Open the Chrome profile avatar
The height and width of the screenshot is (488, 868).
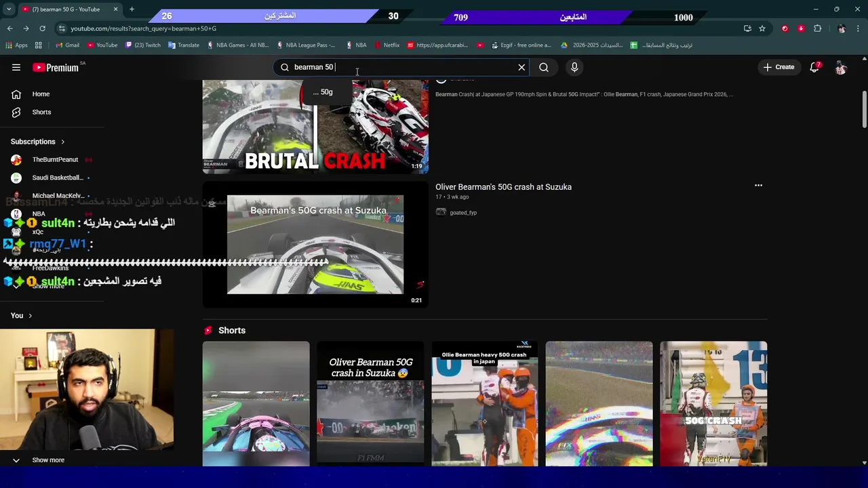pos(842,28)
